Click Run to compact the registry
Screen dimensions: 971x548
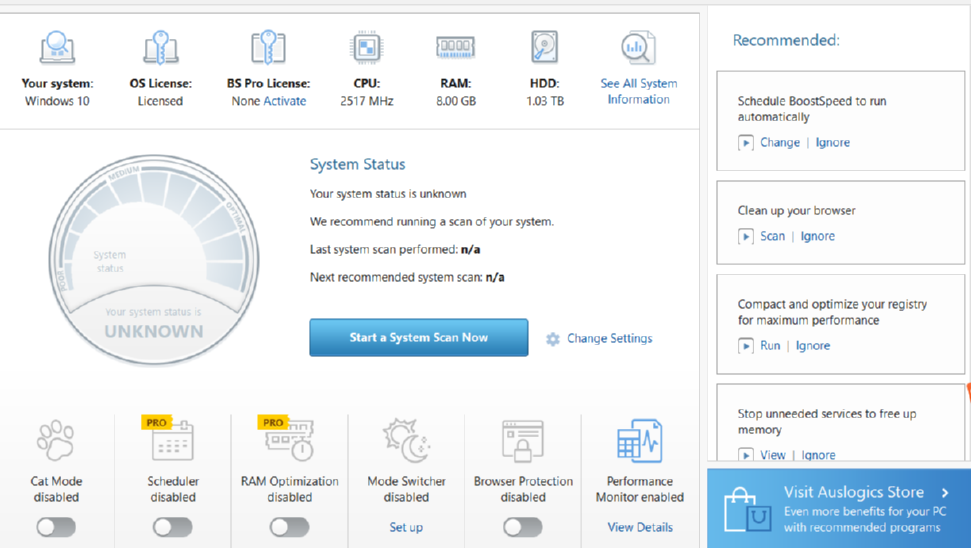[770, 346]
